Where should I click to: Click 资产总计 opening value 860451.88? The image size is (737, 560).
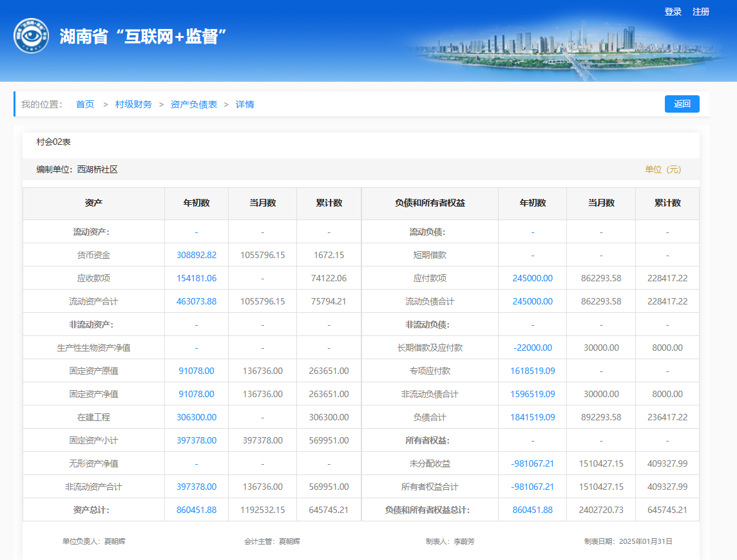pos(196,510)
